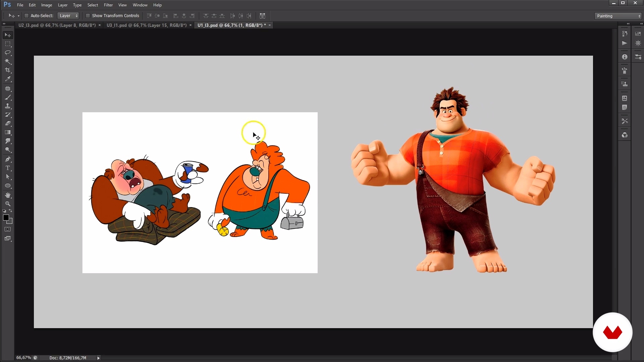Select the Eraser tool

point(8,123)
